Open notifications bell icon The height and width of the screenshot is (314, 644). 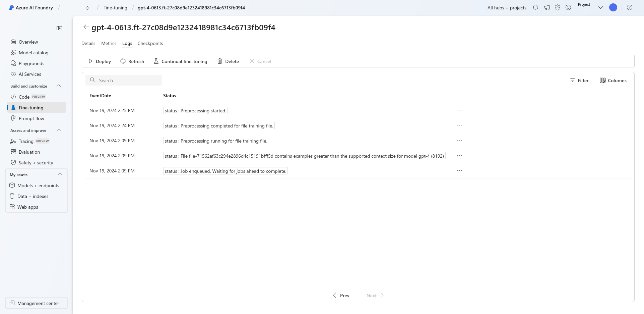click(x=535, y=7)
